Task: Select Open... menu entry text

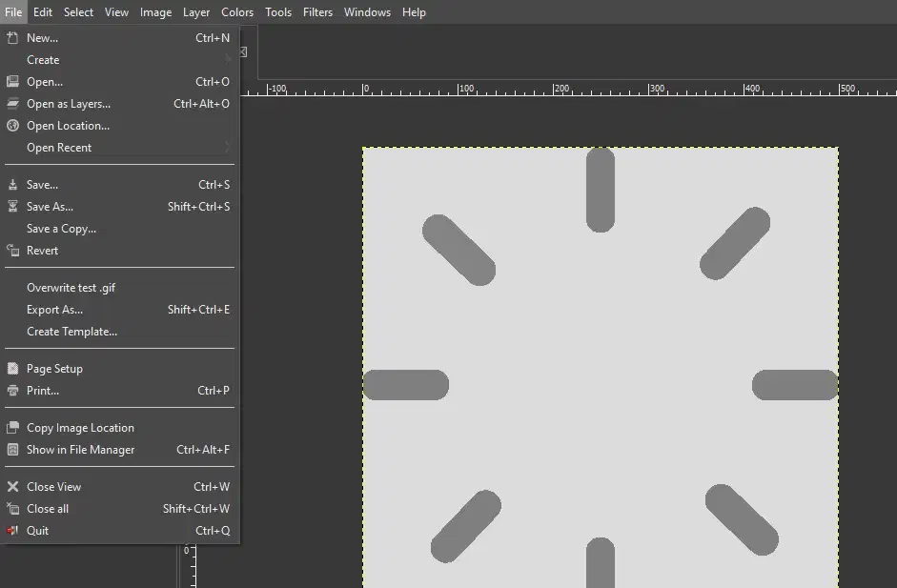Action: [x=45, y=82]
